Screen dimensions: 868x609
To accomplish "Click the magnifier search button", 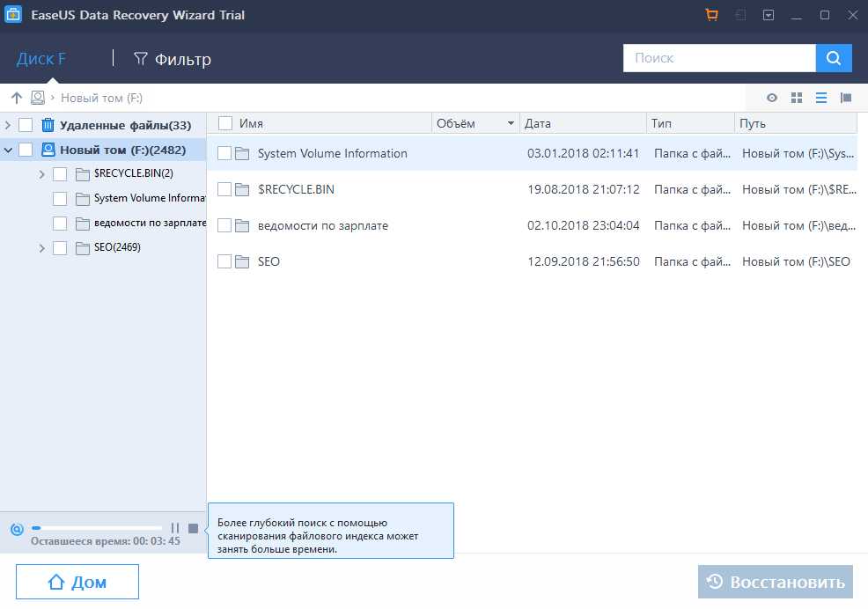I will coord(834,58).
